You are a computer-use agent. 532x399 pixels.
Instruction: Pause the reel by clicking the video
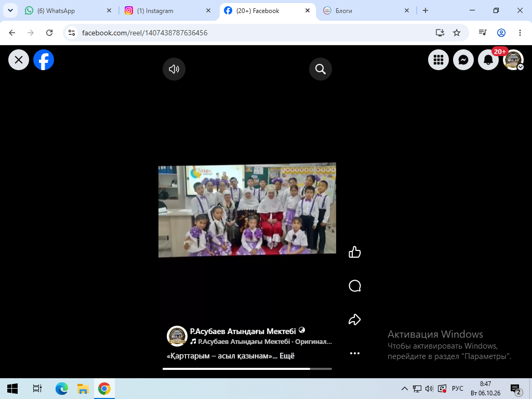(x=247, y=210)
